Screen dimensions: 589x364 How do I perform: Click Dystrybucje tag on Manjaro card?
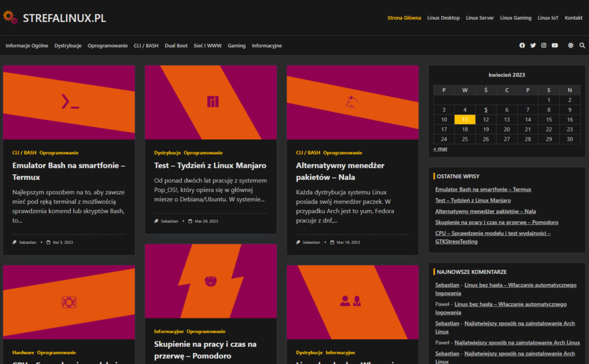167,152
